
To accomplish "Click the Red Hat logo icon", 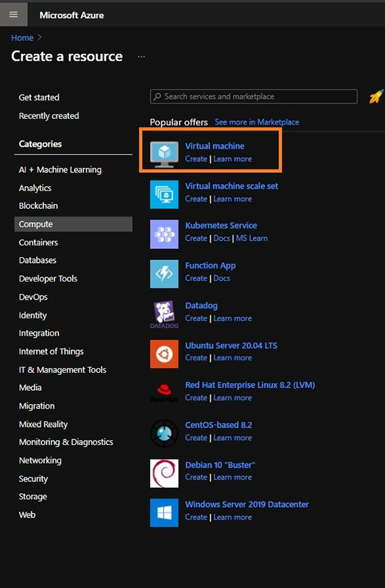I will [x=164, y=394].
